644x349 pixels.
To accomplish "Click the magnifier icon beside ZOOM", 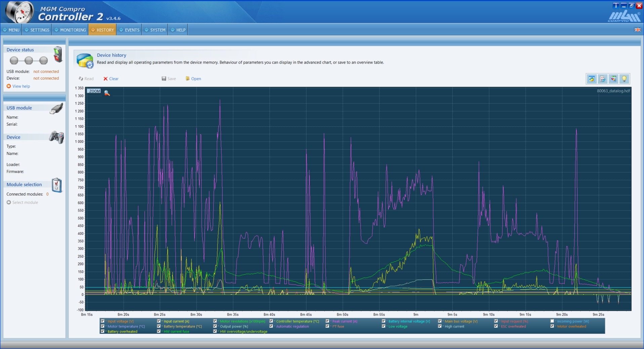I will point(107,93).
